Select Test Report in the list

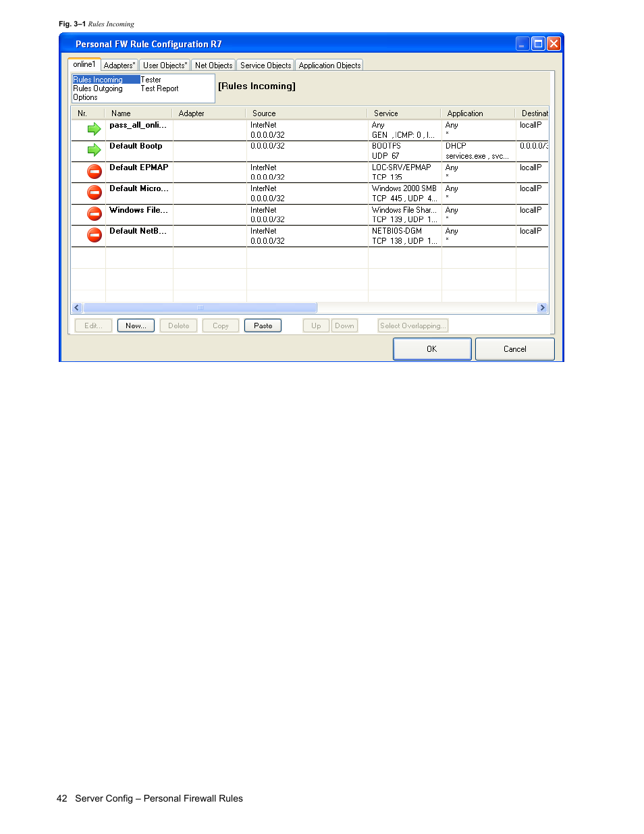coord(159,88)
